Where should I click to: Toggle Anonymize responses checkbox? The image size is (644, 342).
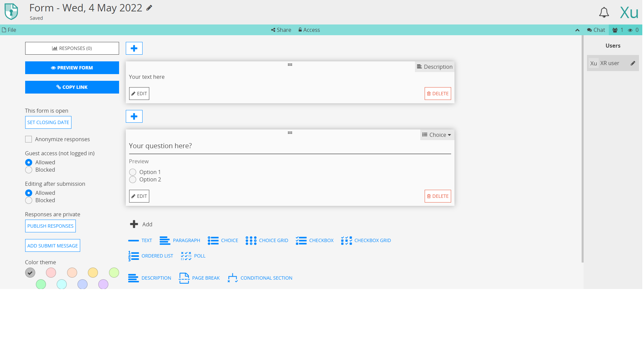pos(29,139)
